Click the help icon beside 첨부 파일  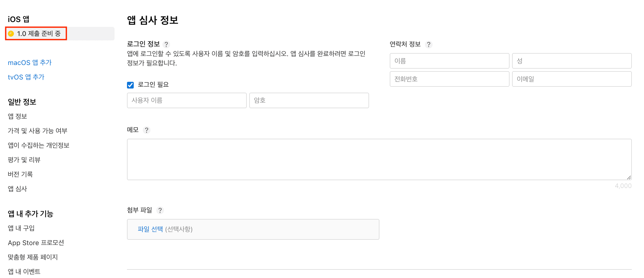point(160,210)
